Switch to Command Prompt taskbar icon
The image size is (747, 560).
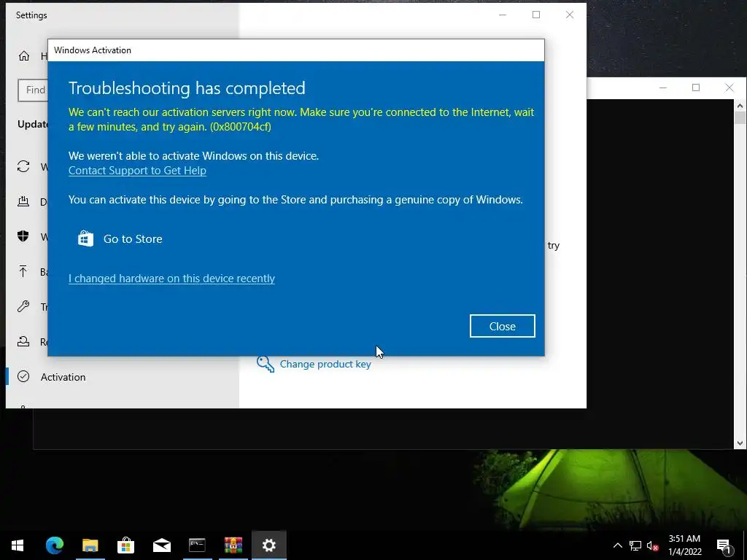point(197,545)
